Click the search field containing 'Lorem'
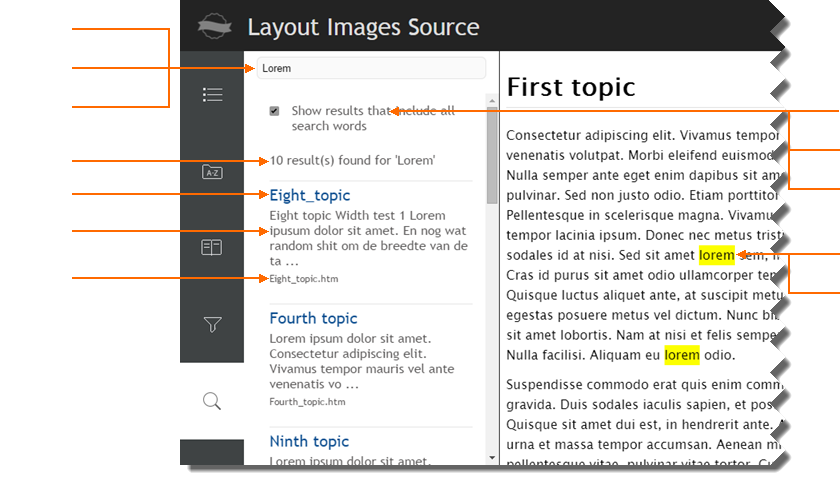 click(x=371, y=68)
